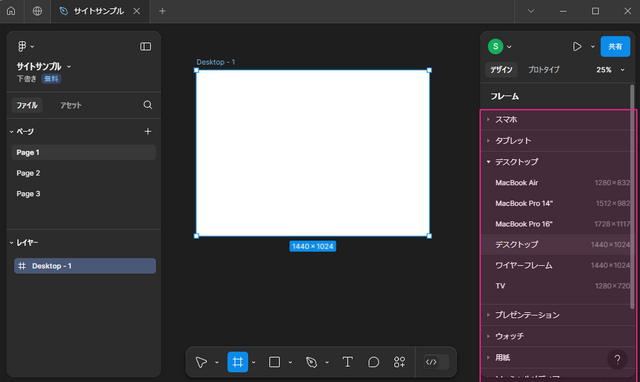Viewport: 640px width, 382px height.
Task: Select Page 1 in pages list
Action: (x=84, y=152)
